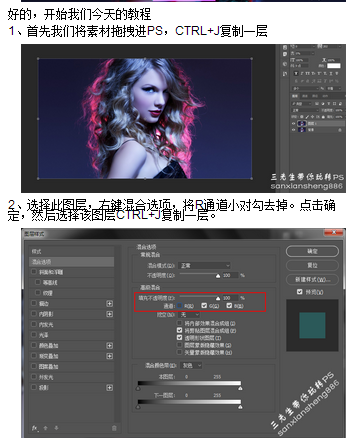Uncheck the 透明形状图层 checkbox
The image size is (363, 438).
click(x=180, y=338)
